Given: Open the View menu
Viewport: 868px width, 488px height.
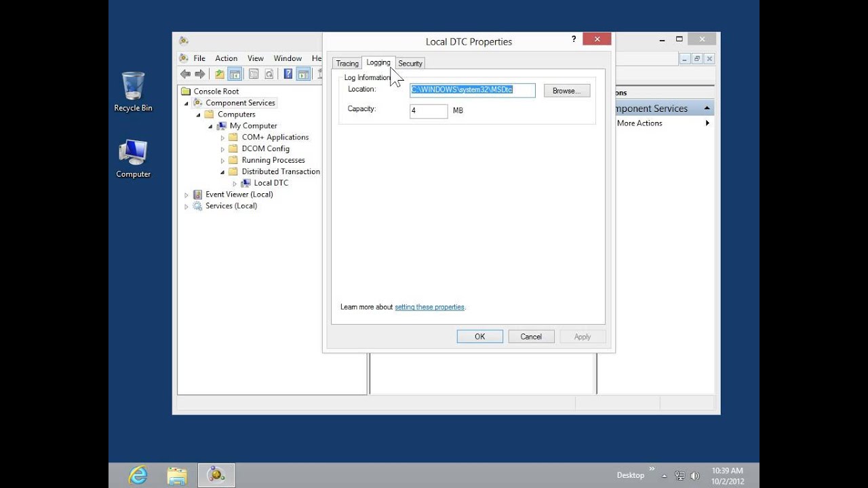Looking at the screenshot, I should coord(256,58).
